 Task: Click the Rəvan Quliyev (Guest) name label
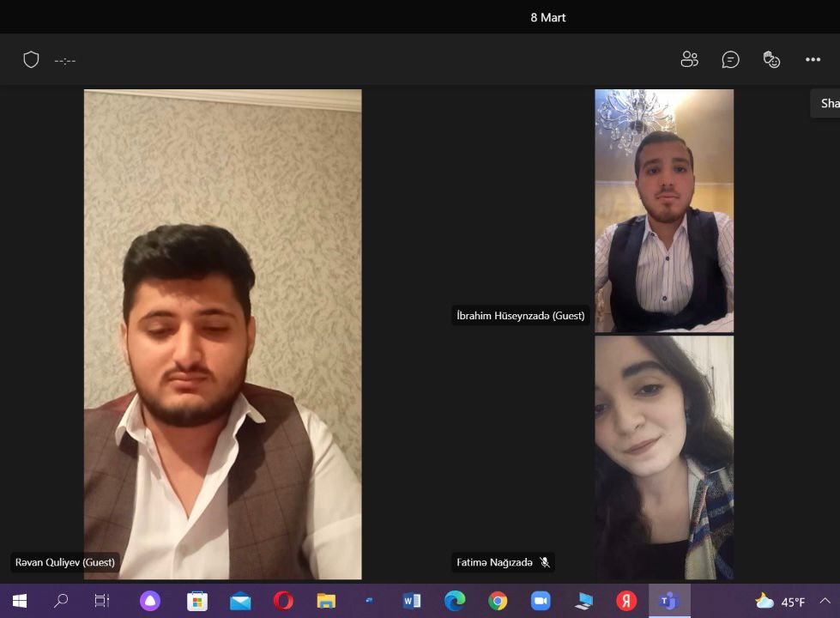65,562
